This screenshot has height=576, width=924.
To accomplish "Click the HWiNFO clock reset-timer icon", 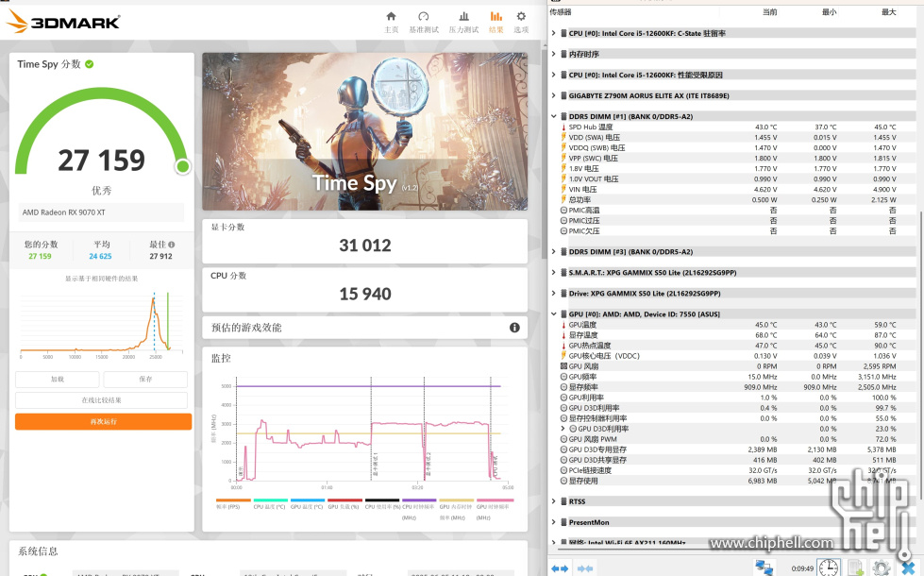I will [x=828, y=568].
